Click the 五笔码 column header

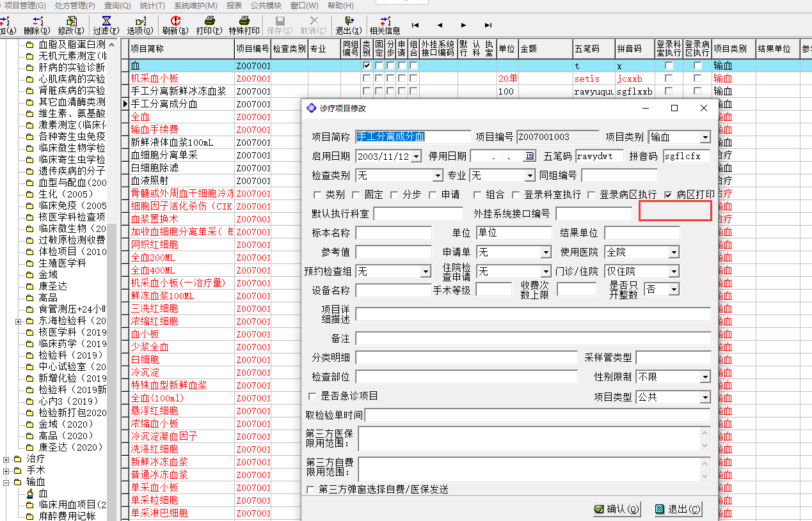pyautogui.click(x=594, y=49)
